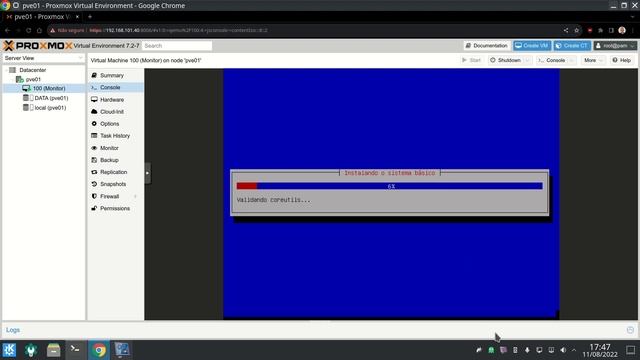640x360 pixels.
Task: Open the More dropdown menu
Action: click(593, 60)
